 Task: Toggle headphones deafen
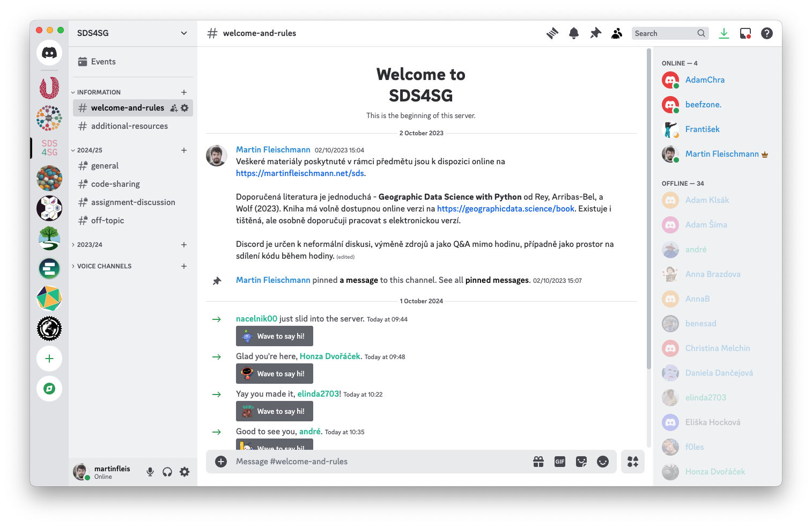pos(167,472)
